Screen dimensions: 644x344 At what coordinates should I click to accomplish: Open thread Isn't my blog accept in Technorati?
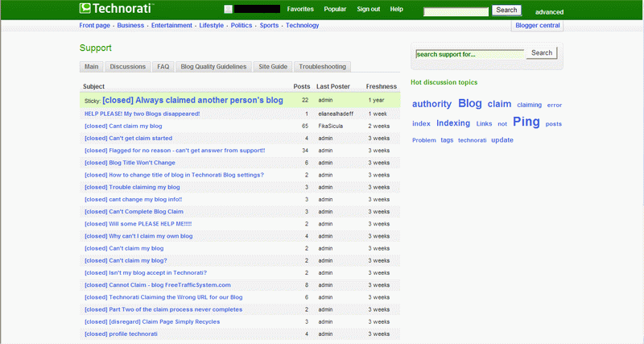[x=146, y=273]
